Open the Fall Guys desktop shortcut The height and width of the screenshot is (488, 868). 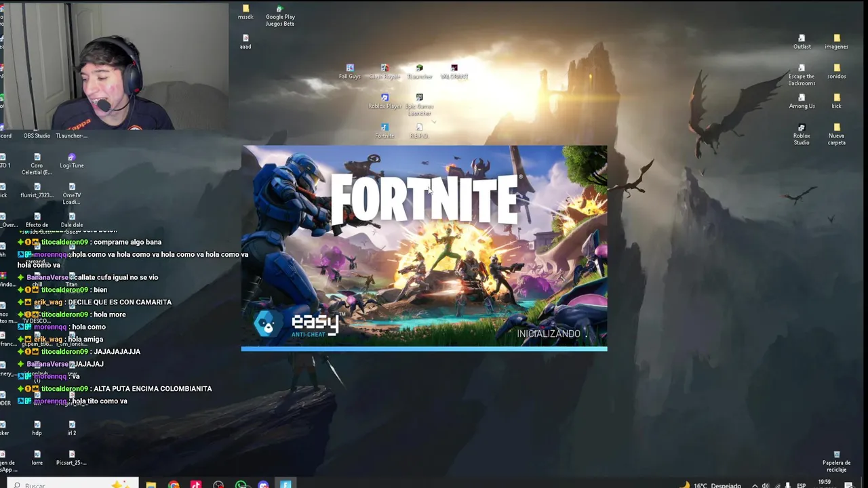pyautogui.click(x=350, y=72)
